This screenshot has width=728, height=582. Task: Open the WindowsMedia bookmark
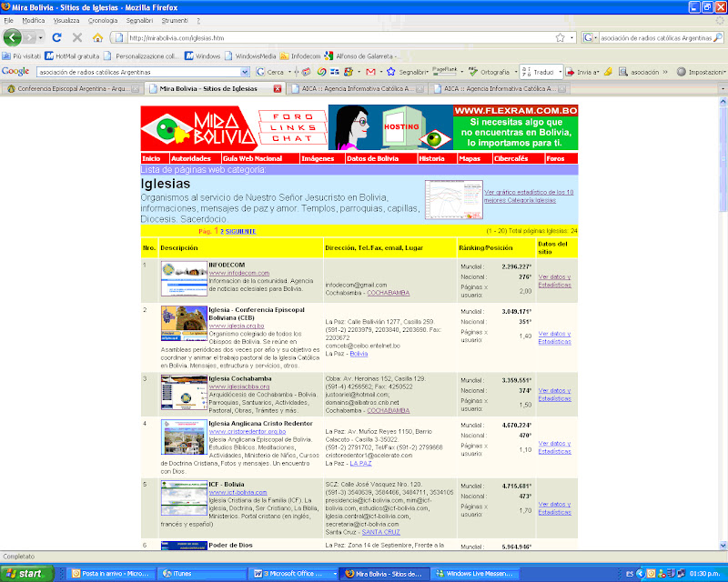tap(250, 56)
